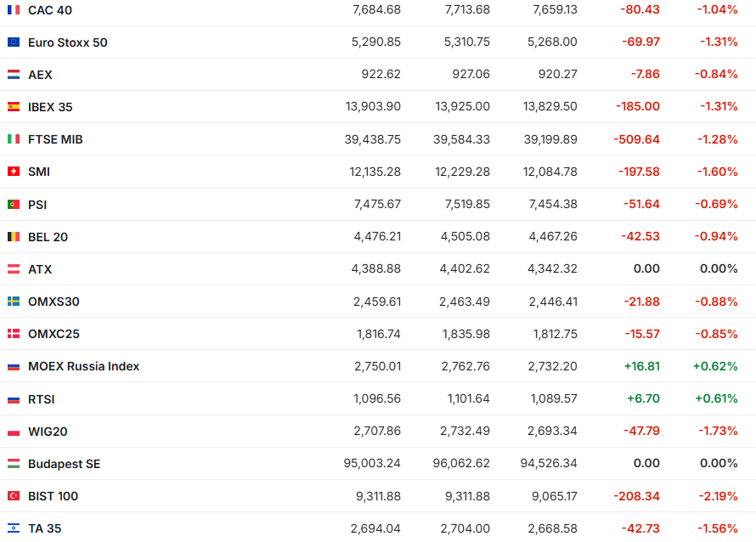Open the Euro Stoxx 50 index page
This screenshot has width=756, height=542.
tap(68, 42)
